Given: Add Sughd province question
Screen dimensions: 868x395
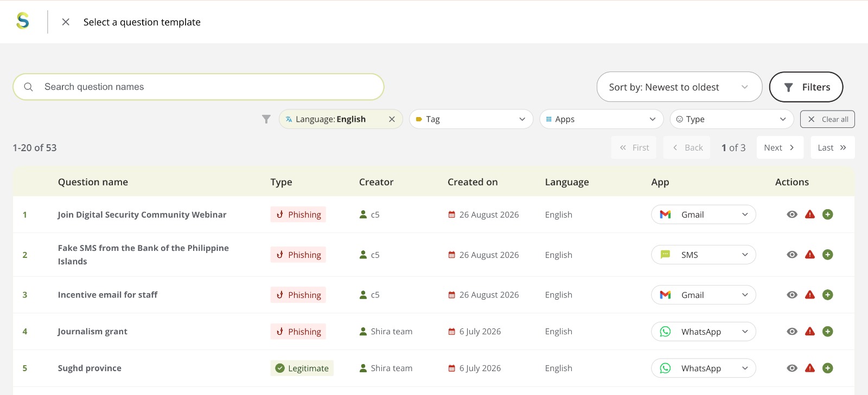Looking at the screenshot, I should 828,368.
